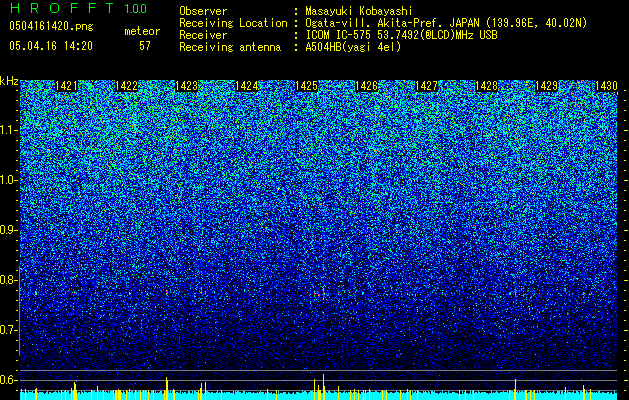The image size is (629, 400).
Task: Click the 1.1 kHz axis label
Action: coord(8,130)
